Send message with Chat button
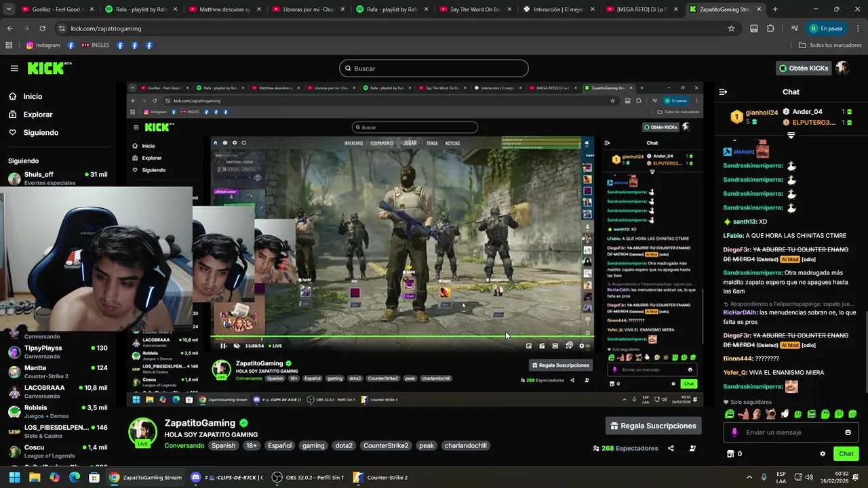Image resolution: width=868 pixels, height=488 pixels. [x=846, y=453]
